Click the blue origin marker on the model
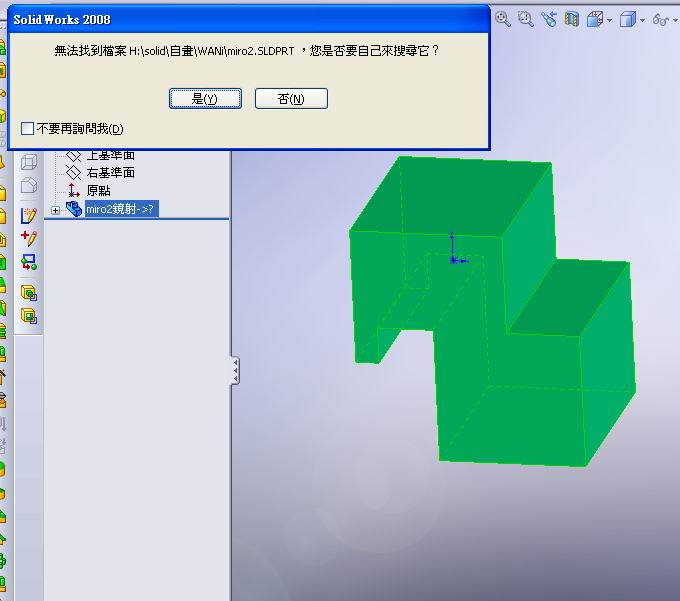The width and height of the screenshot is (680, 601). point(454,259)
